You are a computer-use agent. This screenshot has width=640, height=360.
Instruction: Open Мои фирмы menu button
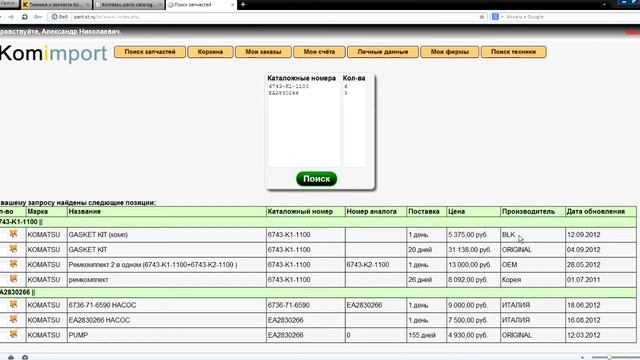click(449, 52)
